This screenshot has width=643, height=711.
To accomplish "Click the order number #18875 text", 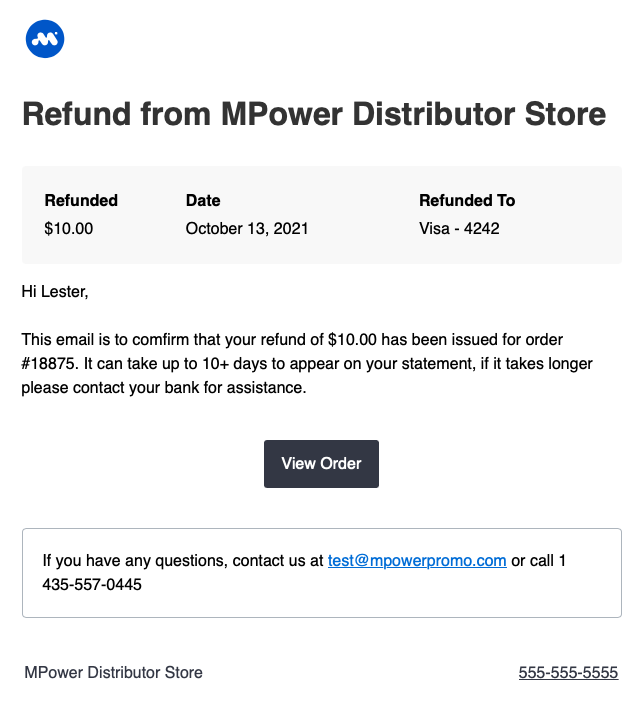I will pos(48,364).
